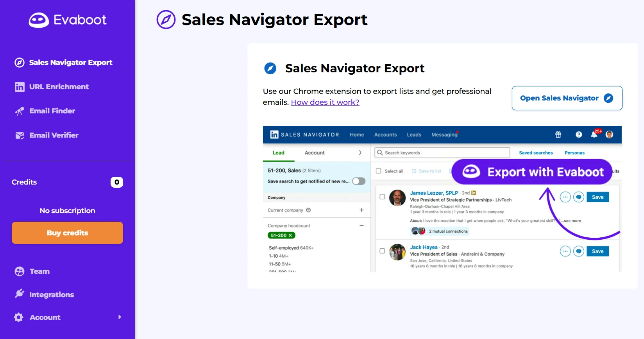644x339 pixels.
Task: Click the Buy credits button
Action: click(x=67, y=233)
